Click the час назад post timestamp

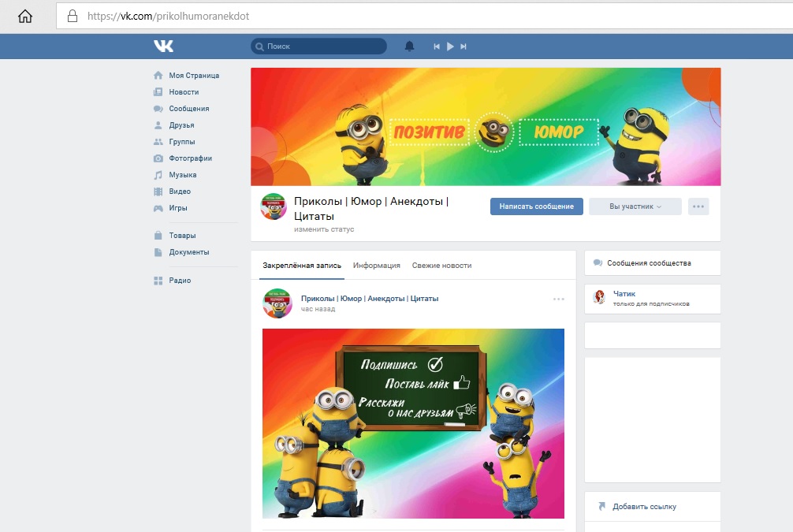(x=318, y=309)
